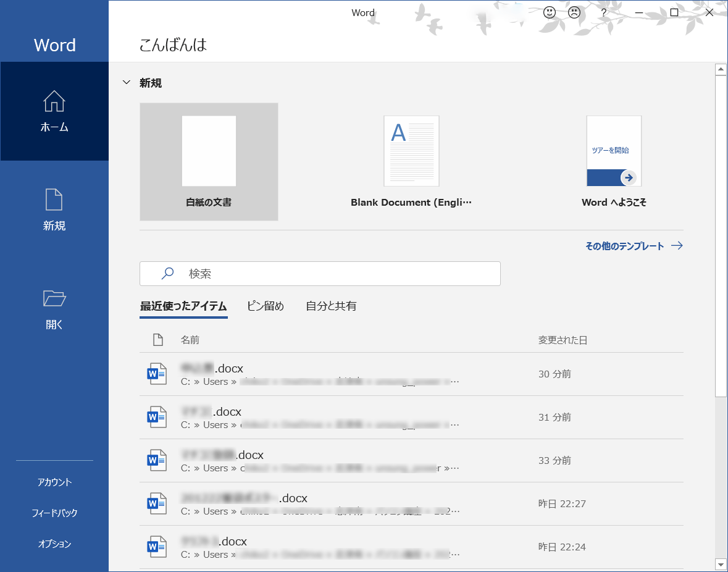Switch to 自分と共有 tab
The image size is (728, 572).
coord(331,306)
